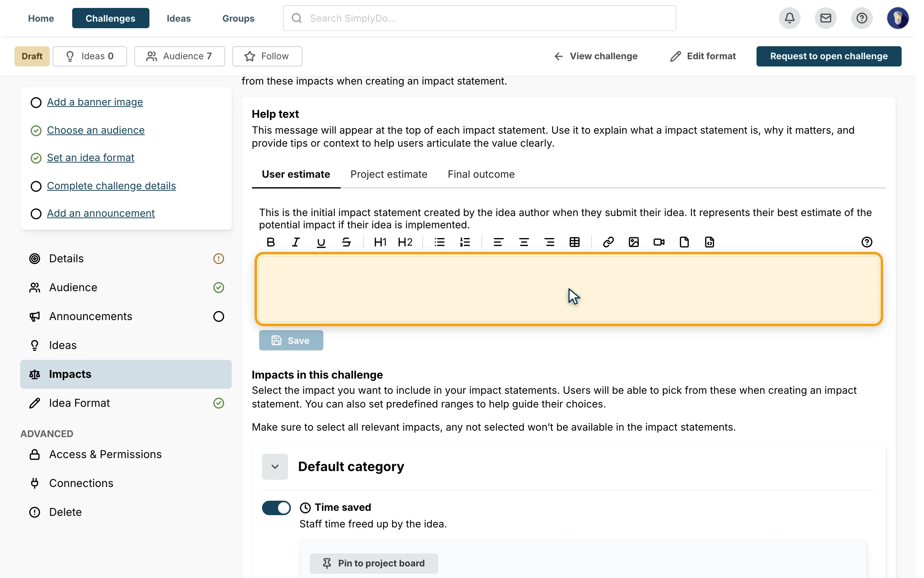Image resolution: width=924 pixels, height=578 pixels.
Task: Open the Add a banner image link
Action: coord(95,102)
